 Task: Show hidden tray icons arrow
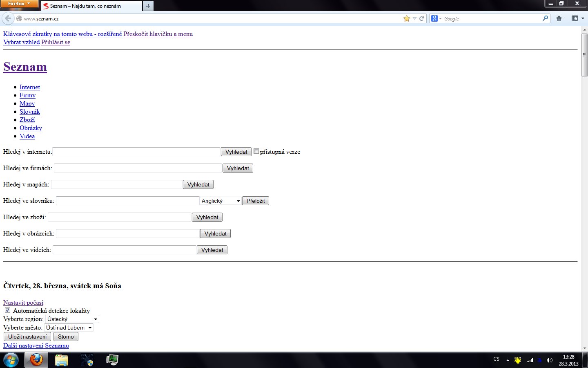click(x=508, y=360)
